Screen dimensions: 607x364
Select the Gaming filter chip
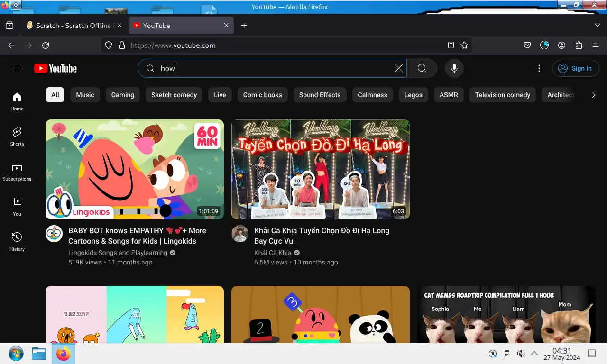pyautogui.click(x=123, y=95)
